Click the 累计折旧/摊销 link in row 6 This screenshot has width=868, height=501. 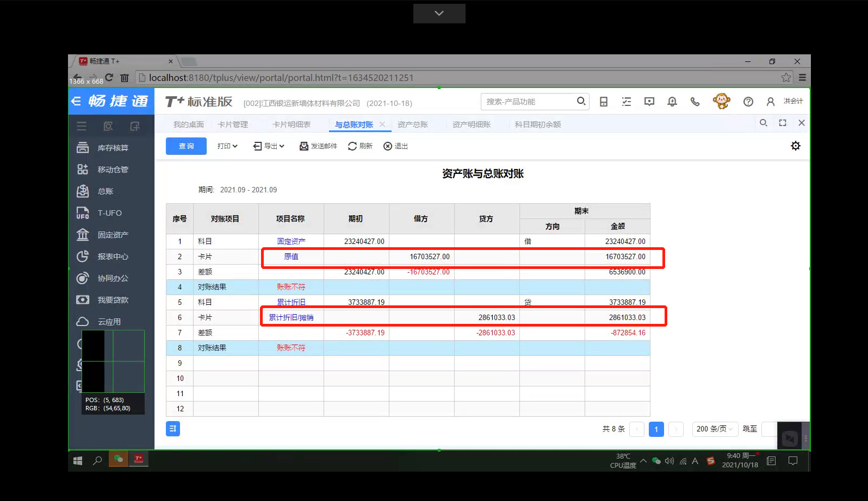[x=291, y=317]
